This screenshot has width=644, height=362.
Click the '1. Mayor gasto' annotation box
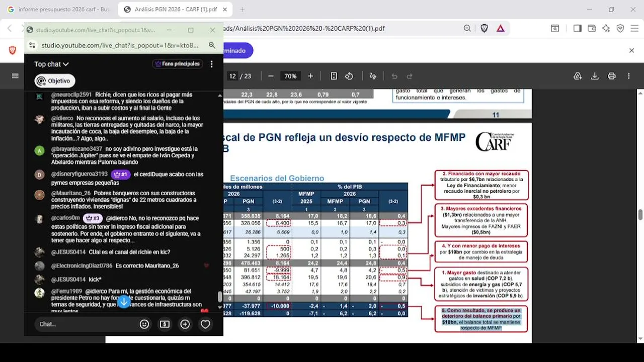(481, 284)
